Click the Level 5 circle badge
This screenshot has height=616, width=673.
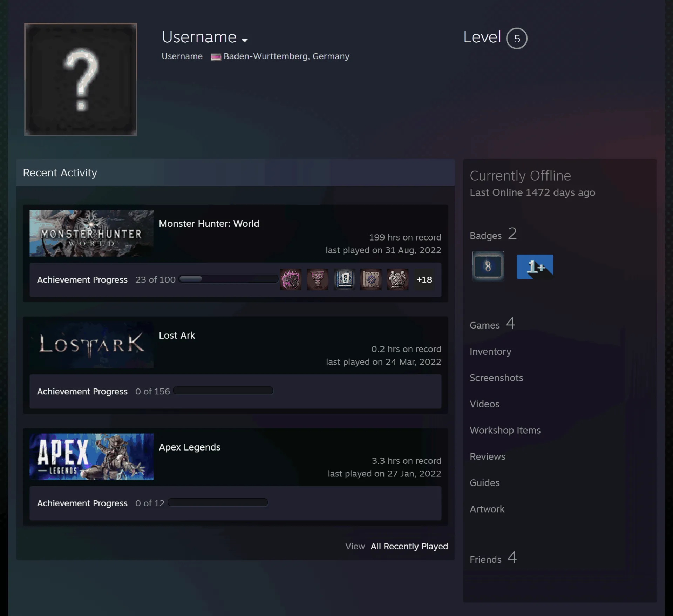517,38
